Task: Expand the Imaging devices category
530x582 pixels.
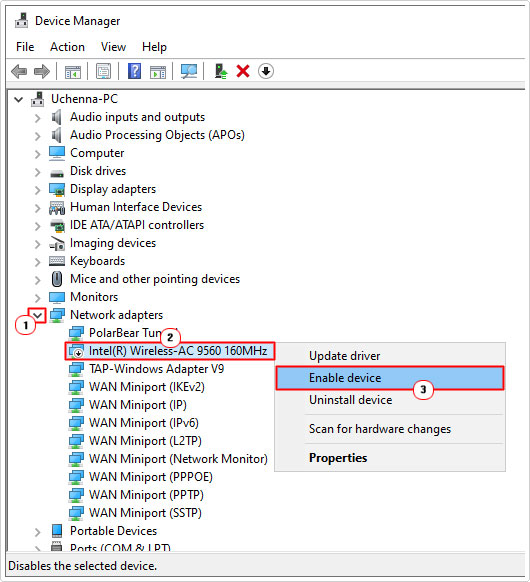Action: tap(37, 244)
